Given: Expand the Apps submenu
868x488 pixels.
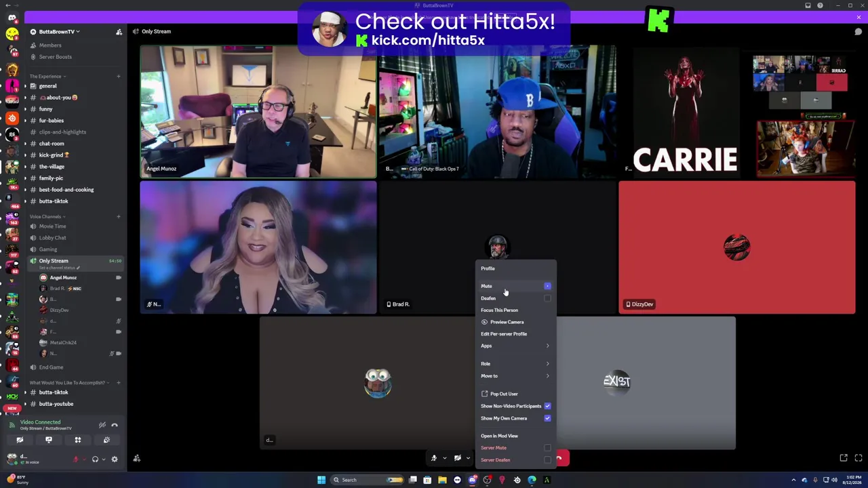Looking at the screenshot, I should click(x=515, y=346).
